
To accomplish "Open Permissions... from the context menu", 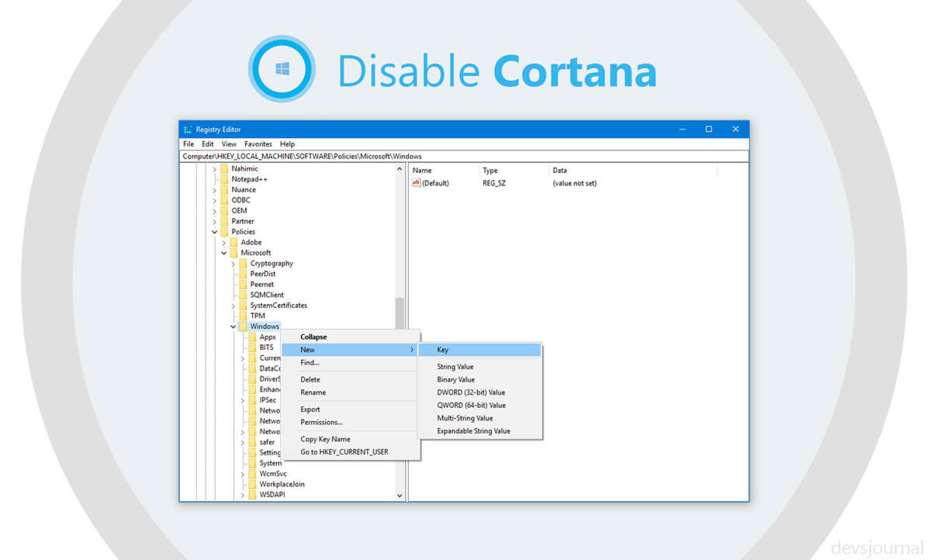I will pyautogui.click(x=351, y=422).
